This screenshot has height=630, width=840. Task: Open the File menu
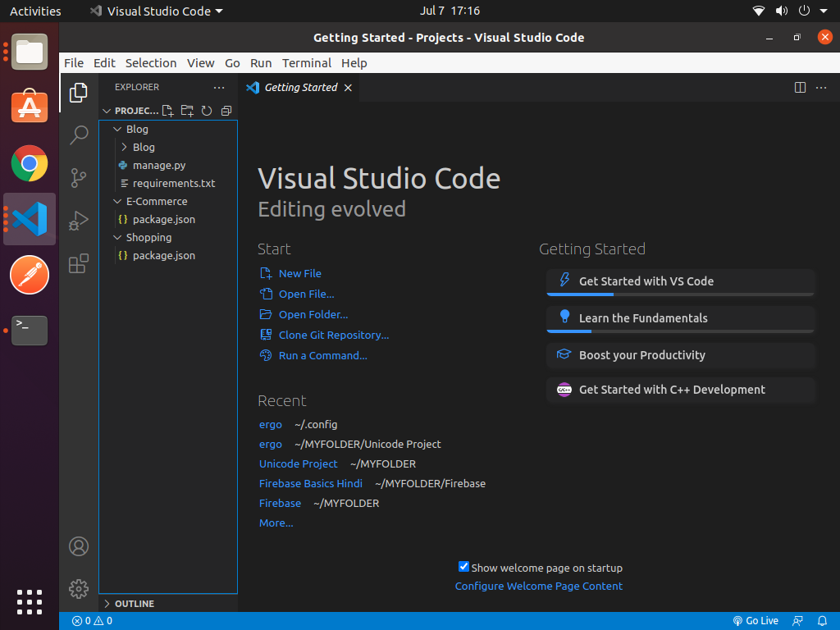[x=74, y=63]
